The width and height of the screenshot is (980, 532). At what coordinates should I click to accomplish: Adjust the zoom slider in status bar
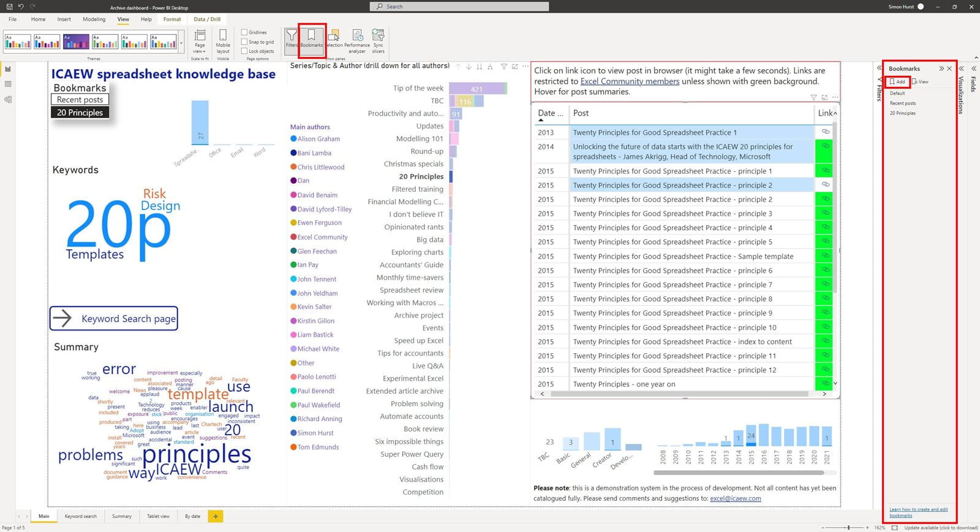(x=848, y=527)
